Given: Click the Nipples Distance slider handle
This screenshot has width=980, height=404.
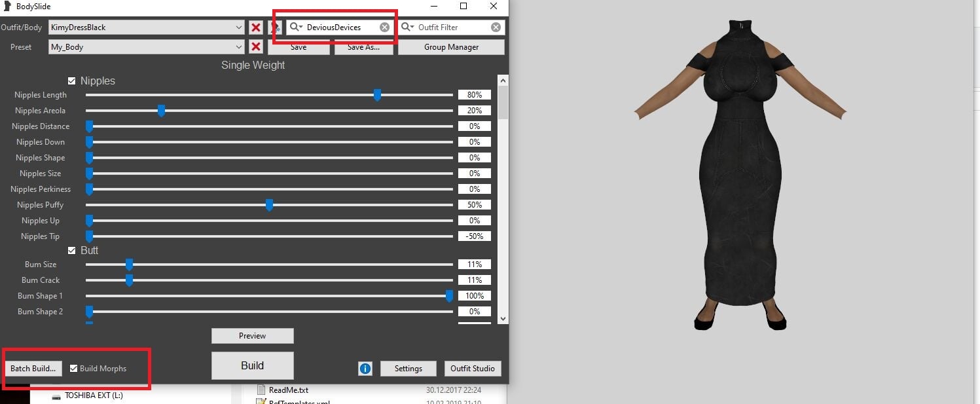Looking at the screenshot, I should pyautogui.click(x=89, y=127).
